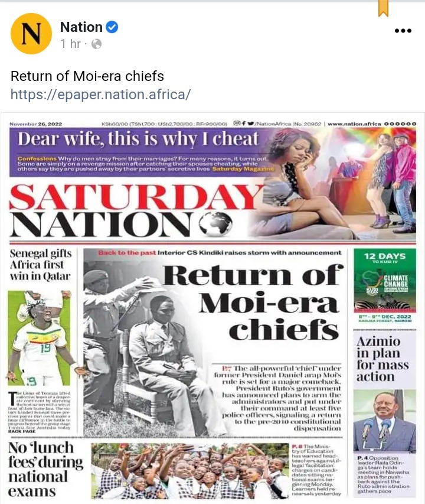Tap the Azimio mass action headline
The width and height of the screenshot is (425, 504).
(382, 359)
